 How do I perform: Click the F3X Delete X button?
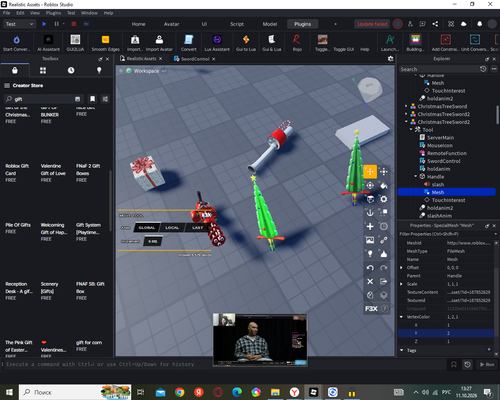tap(370, 281)
